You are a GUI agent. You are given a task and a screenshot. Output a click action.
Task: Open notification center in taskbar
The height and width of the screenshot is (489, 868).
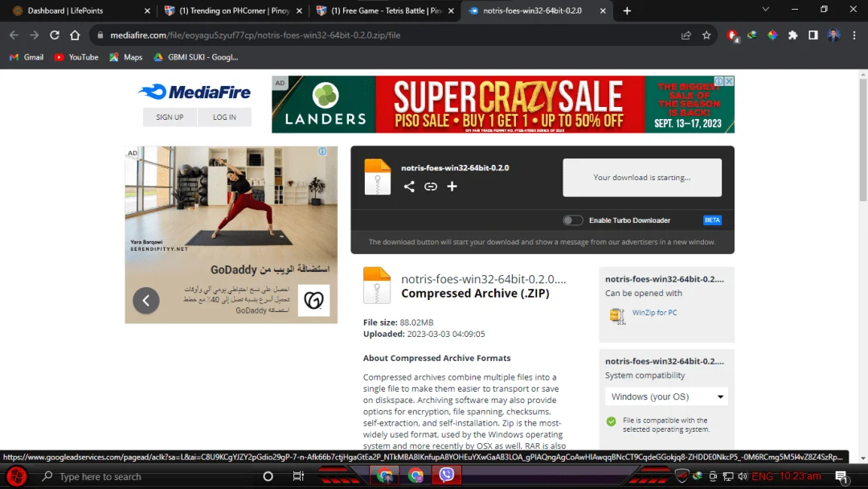841,476
